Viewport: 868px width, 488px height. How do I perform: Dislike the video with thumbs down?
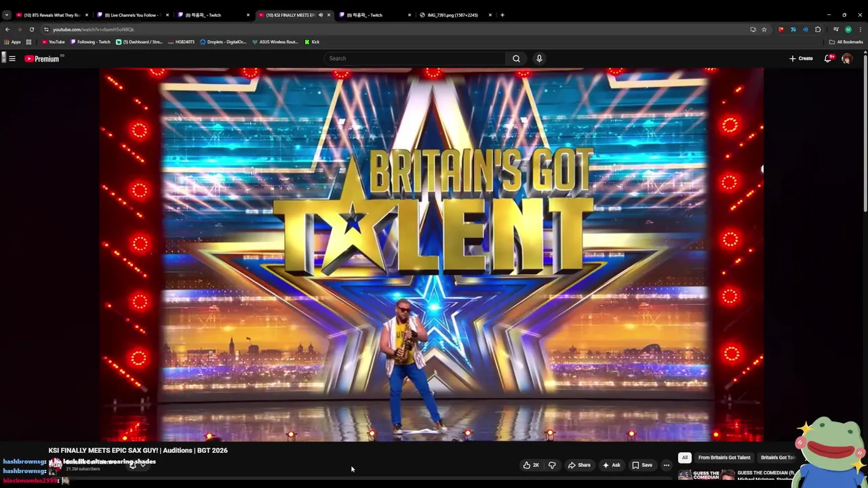pos(552,465)
